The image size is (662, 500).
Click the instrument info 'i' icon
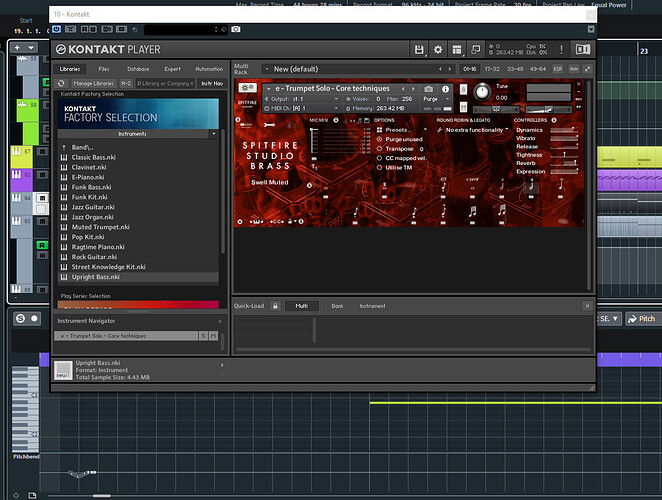point(445,89)
